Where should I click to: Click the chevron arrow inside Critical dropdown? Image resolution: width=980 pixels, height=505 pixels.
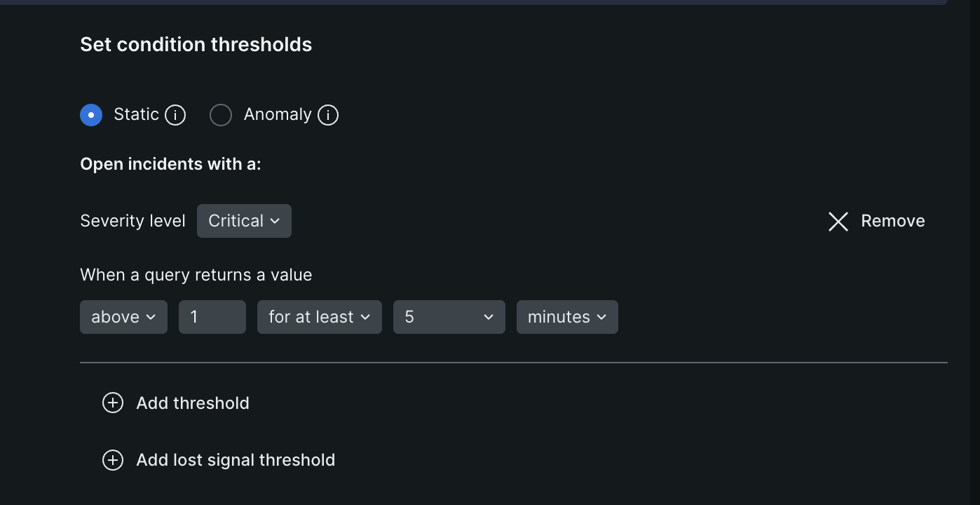(x=275, y=221)
